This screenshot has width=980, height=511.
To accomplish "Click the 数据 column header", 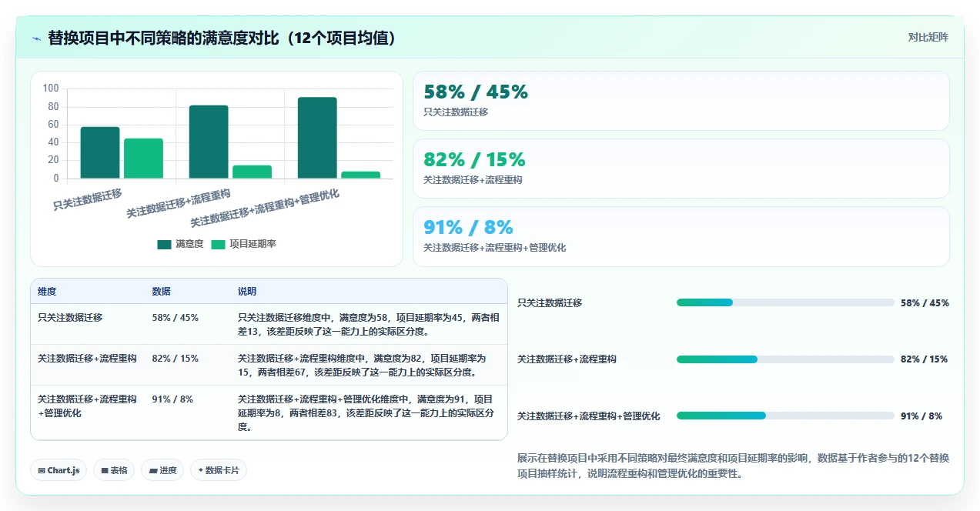I will [x=162, y=292].
